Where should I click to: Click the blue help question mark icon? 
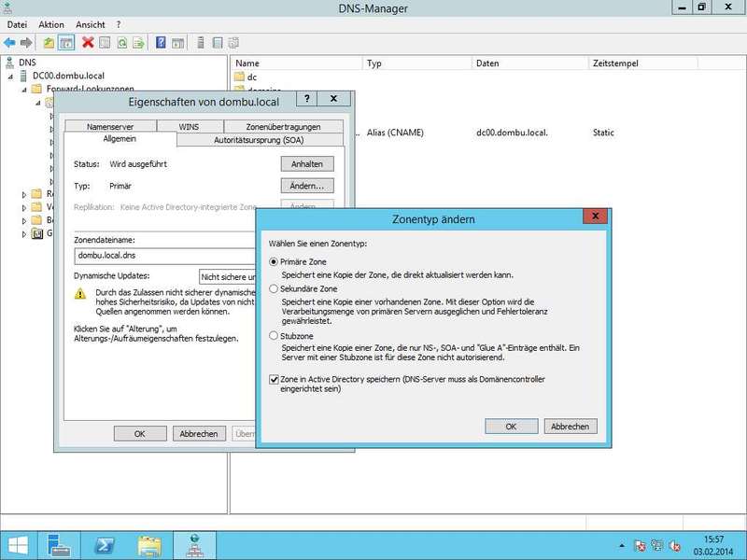[x=162, y=42]
